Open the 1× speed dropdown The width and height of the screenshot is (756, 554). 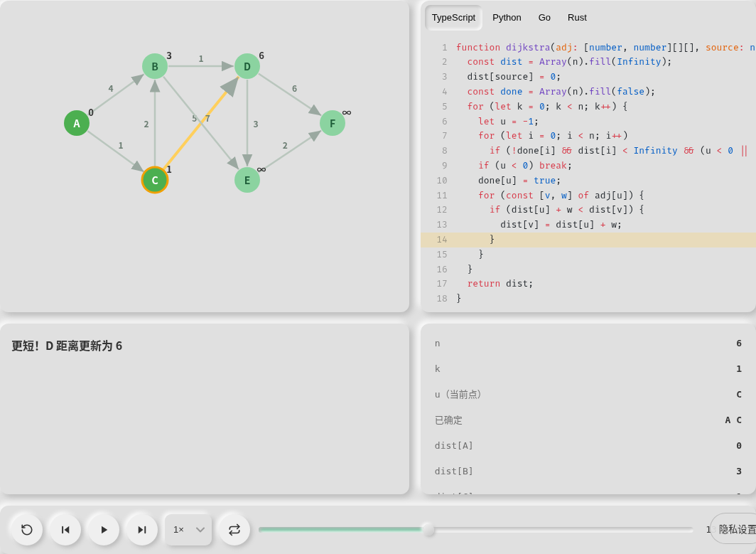(188, 530)
